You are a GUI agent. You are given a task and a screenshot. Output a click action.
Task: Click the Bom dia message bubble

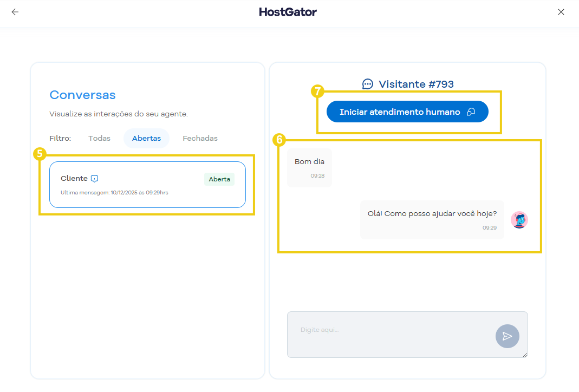click(309, 167)
